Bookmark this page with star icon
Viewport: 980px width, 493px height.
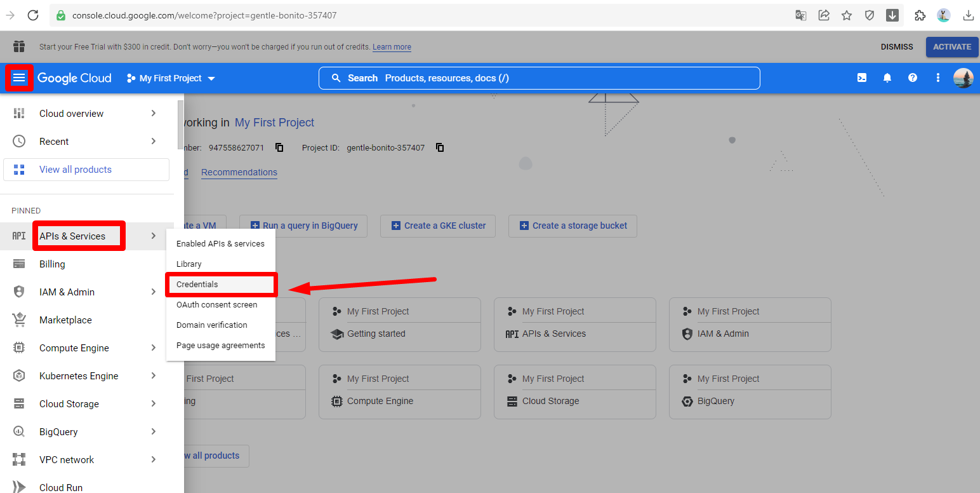tap(847, 15)
